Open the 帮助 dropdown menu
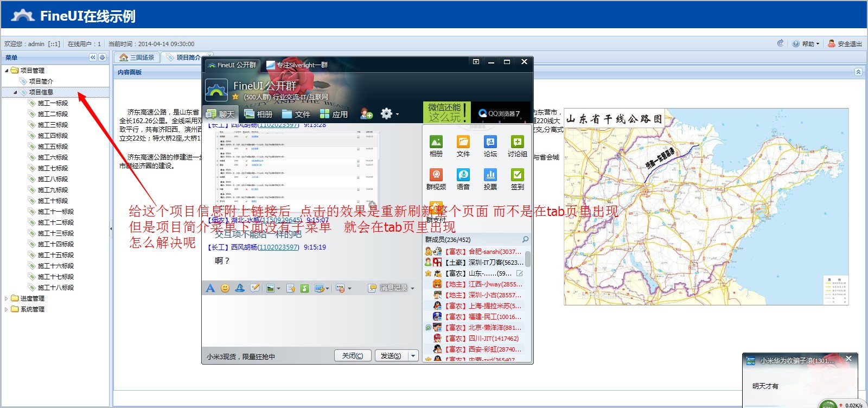The height and width of the screenshot is (408, 868). point(806,44)
